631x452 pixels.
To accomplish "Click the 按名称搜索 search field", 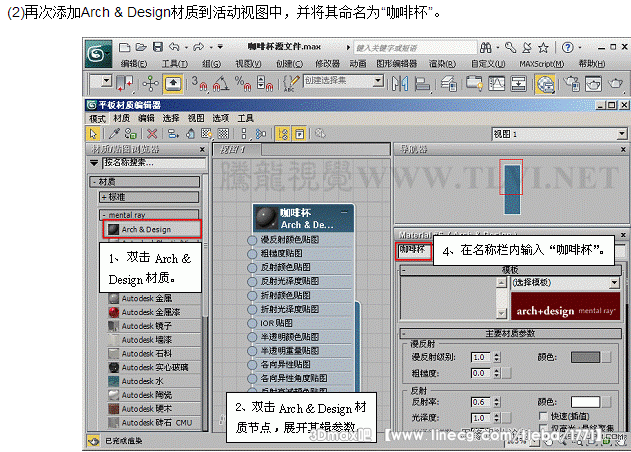I will tap(154, 163).
